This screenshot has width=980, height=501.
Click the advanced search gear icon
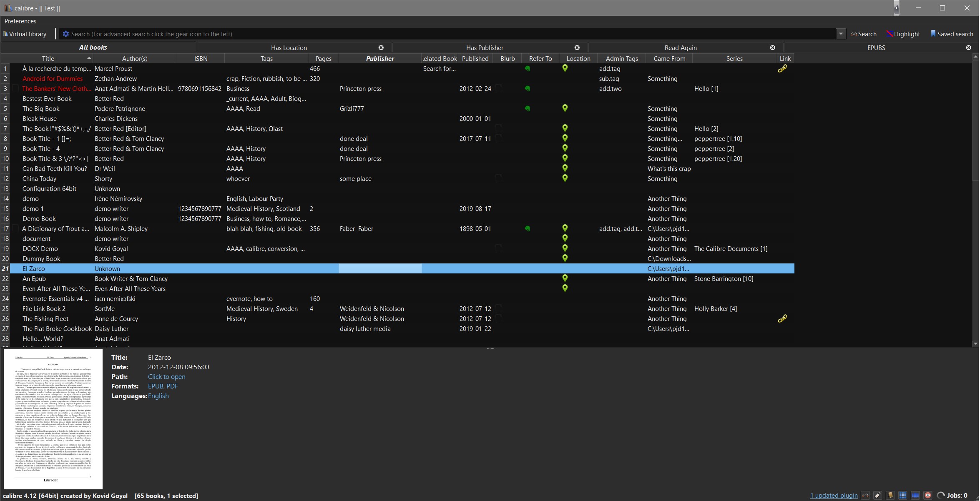pyautogui.click(x=65, y=34)
